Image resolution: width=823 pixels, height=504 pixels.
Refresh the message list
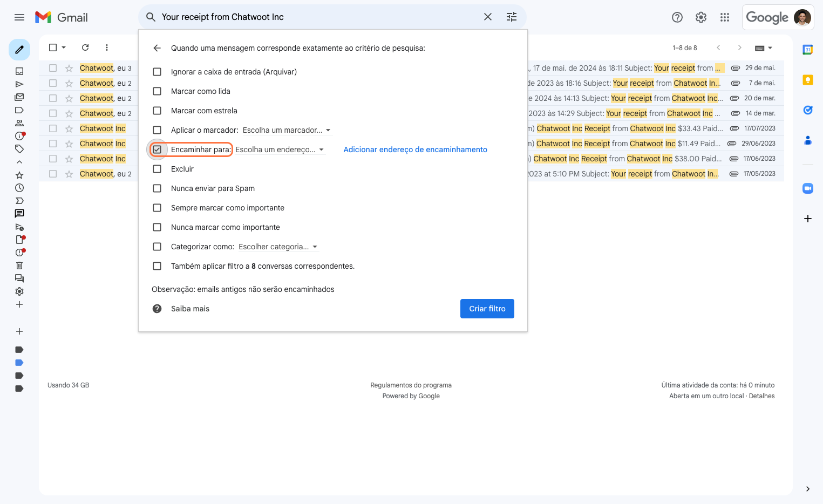pyautogui.click(x=85, y=47)
